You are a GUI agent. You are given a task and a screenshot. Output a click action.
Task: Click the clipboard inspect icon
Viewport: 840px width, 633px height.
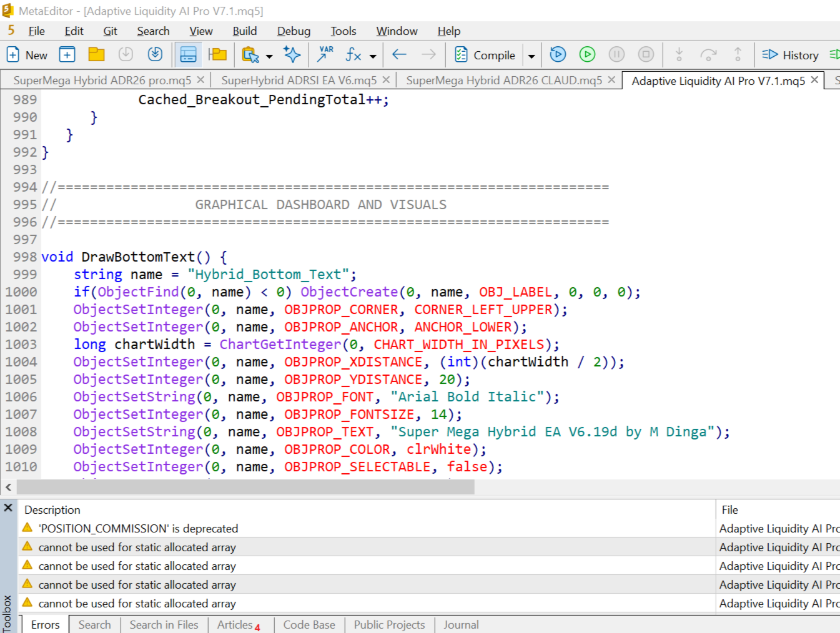point(250,55)
